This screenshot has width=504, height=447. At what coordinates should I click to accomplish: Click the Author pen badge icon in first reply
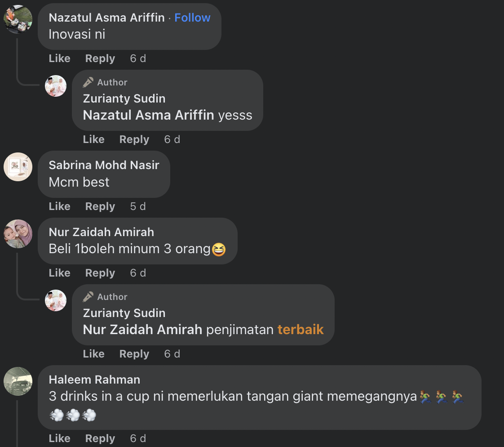point(88,82)
